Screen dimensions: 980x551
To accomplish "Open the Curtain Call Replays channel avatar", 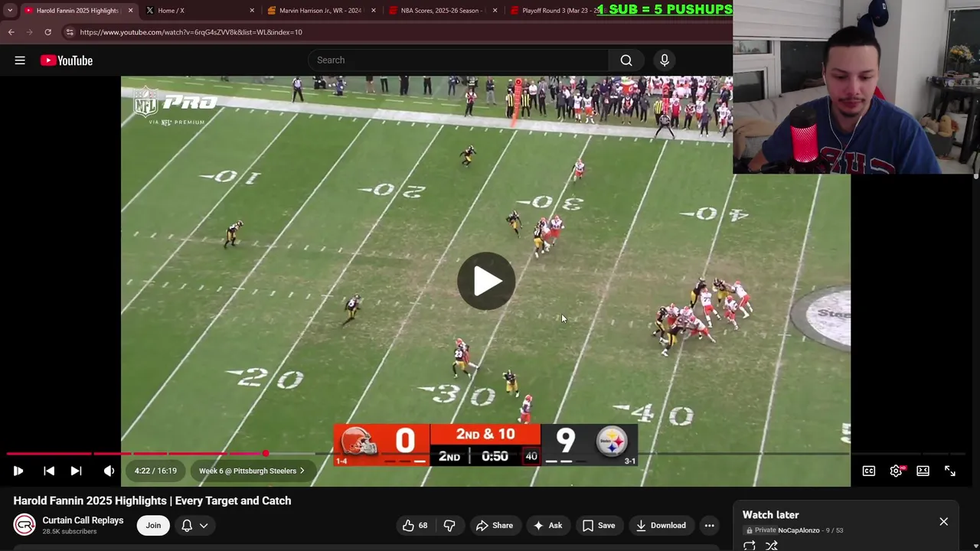I will (x=24, y=525).
